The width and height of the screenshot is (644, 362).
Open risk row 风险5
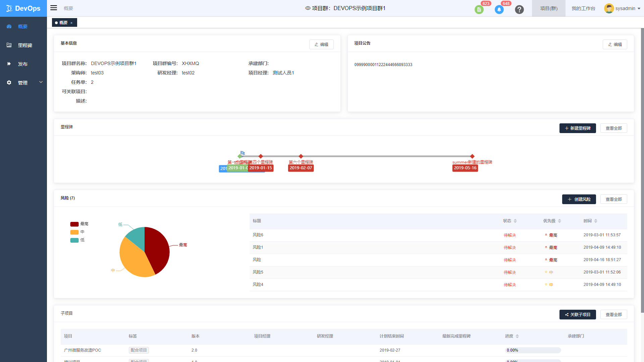pos(438,273)
